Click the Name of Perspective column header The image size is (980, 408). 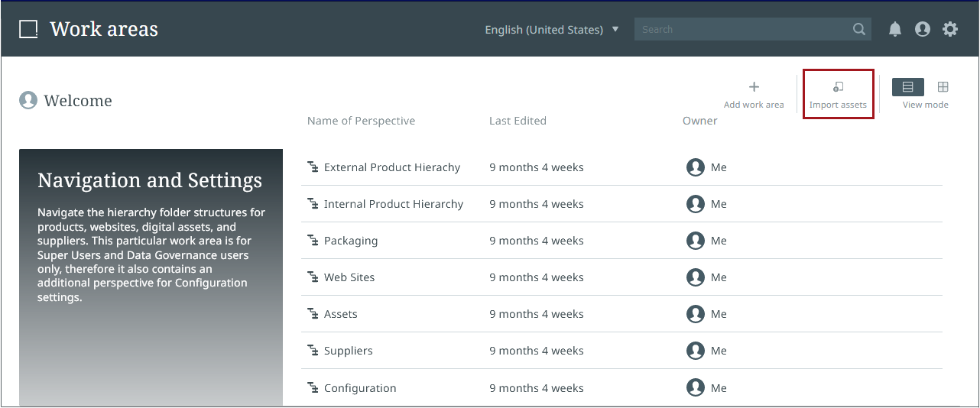pos(361,121)
